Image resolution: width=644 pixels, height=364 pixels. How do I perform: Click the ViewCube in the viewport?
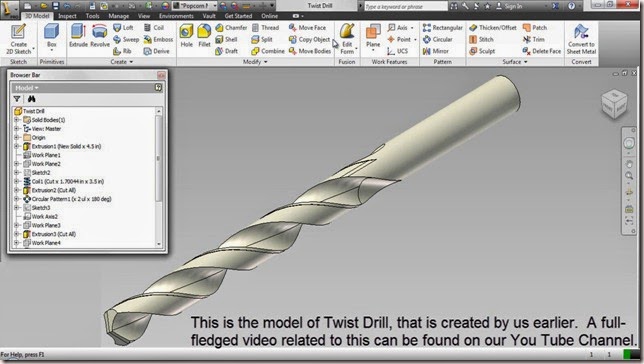[x=614, y=103]
